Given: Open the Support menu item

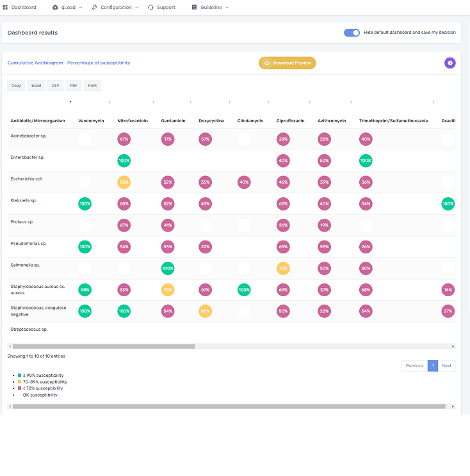Looking at the screenshot, I should [x=166, y=8].
